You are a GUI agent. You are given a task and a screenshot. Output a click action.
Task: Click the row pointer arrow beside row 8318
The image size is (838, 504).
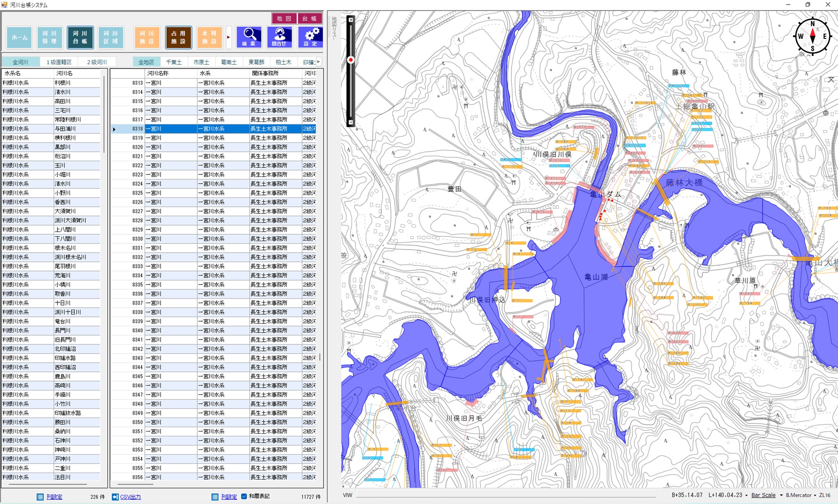click(114, 129)
